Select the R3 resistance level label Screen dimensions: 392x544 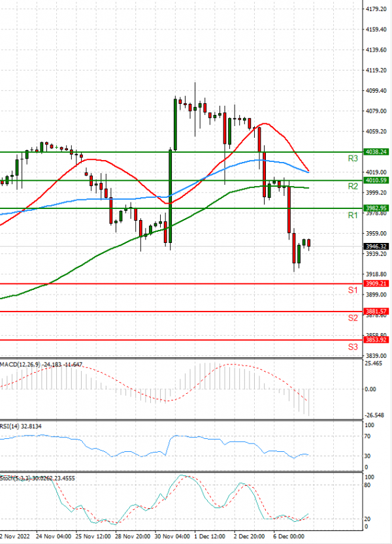click(x=353, y=159)
